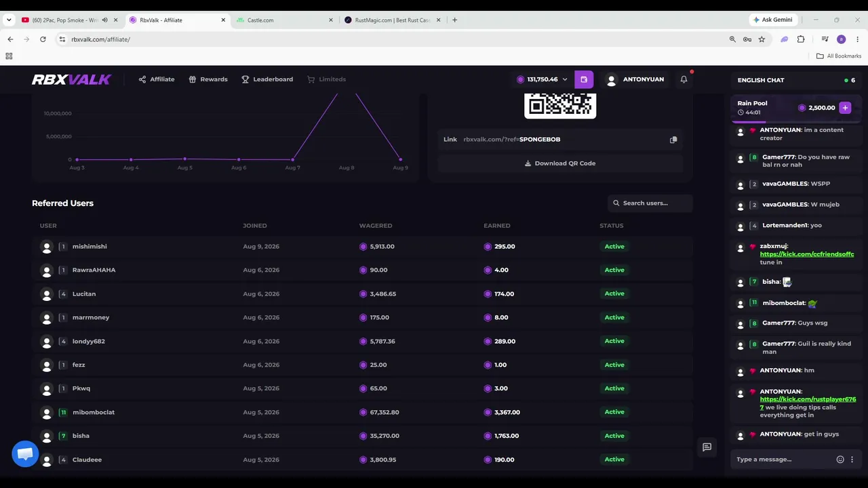Click user londyy682 in referred list
Viewport: 868px width, 488px height.
point(89,342)
